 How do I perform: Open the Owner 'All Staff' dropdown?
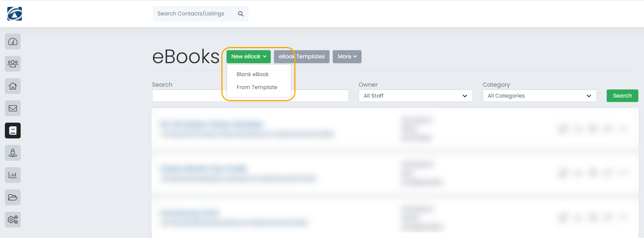tap(415, 96)
